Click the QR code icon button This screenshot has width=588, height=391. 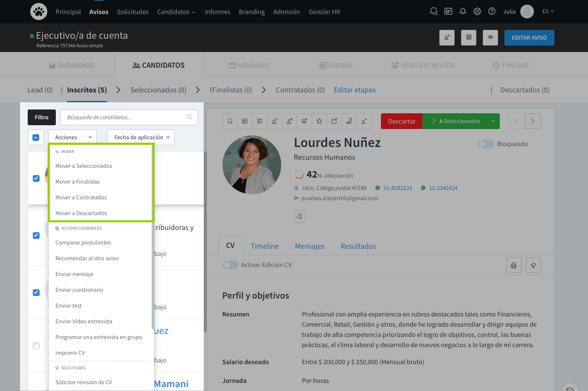tap(469, 37)
